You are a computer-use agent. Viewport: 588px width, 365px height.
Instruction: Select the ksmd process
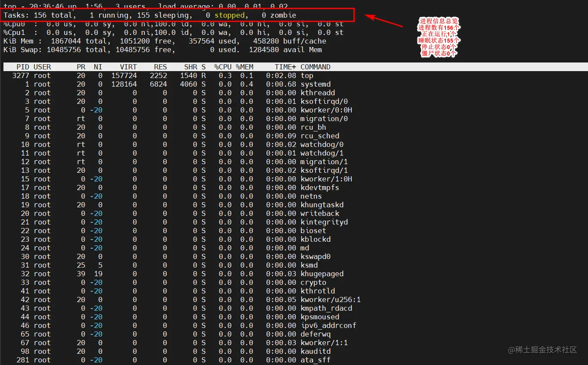click(x=309, y=265)
